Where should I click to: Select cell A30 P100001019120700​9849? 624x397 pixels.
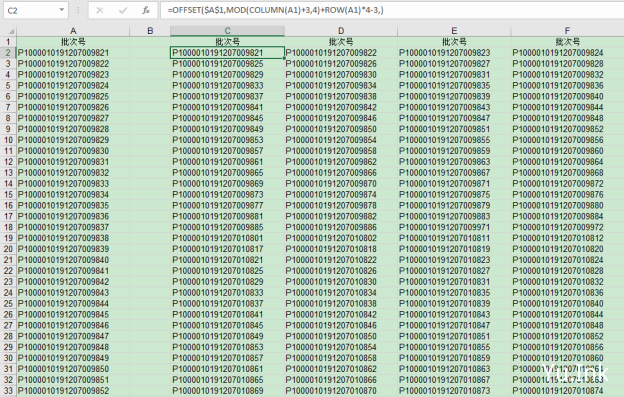(x=73, y=358)
